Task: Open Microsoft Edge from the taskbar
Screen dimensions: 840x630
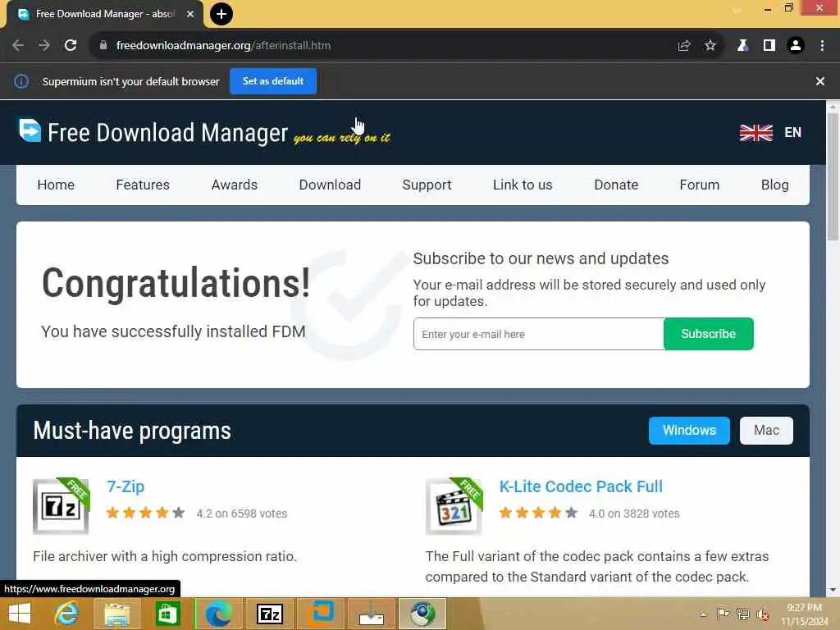Action: [x=218, y=614]
